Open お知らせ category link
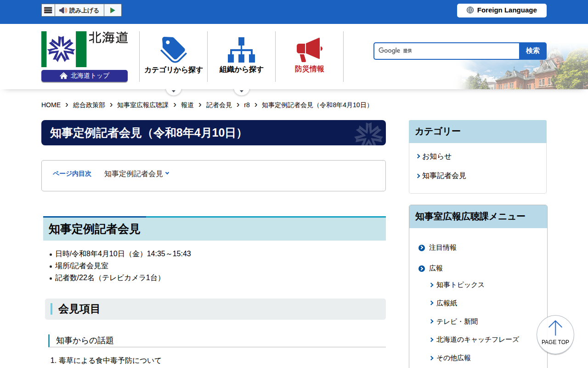The height and width of the screenshot is (368, 588). point(436,156)
